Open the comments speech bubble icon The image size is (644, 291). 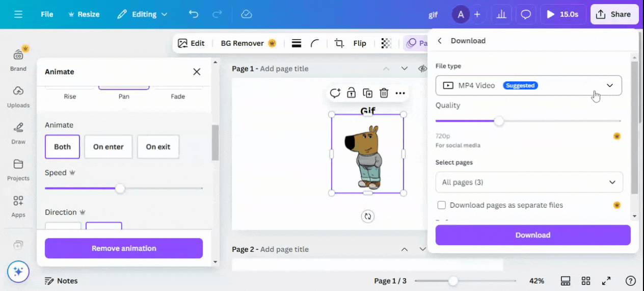(x=526, y=14)
